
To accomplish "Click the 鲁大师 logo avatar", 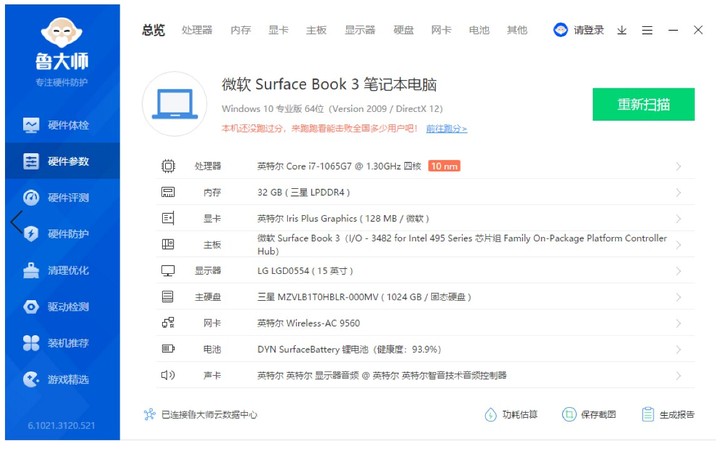I will click(62, 32).
